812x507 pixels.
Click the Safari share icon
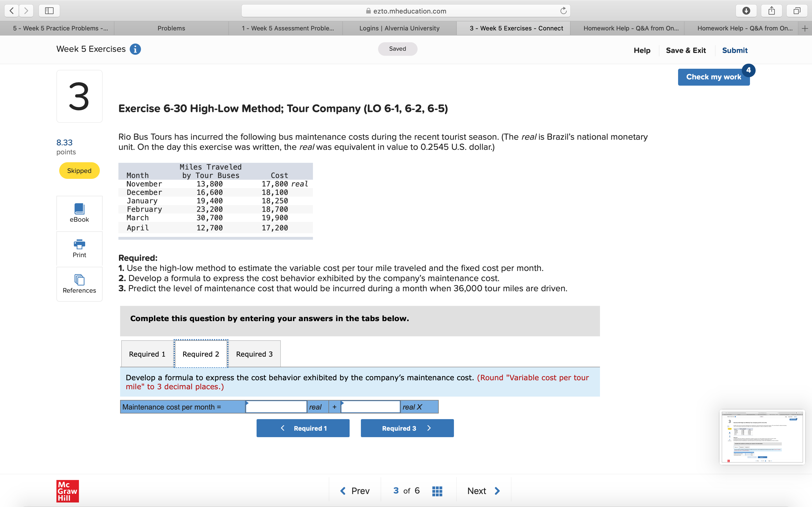point(771,10)
